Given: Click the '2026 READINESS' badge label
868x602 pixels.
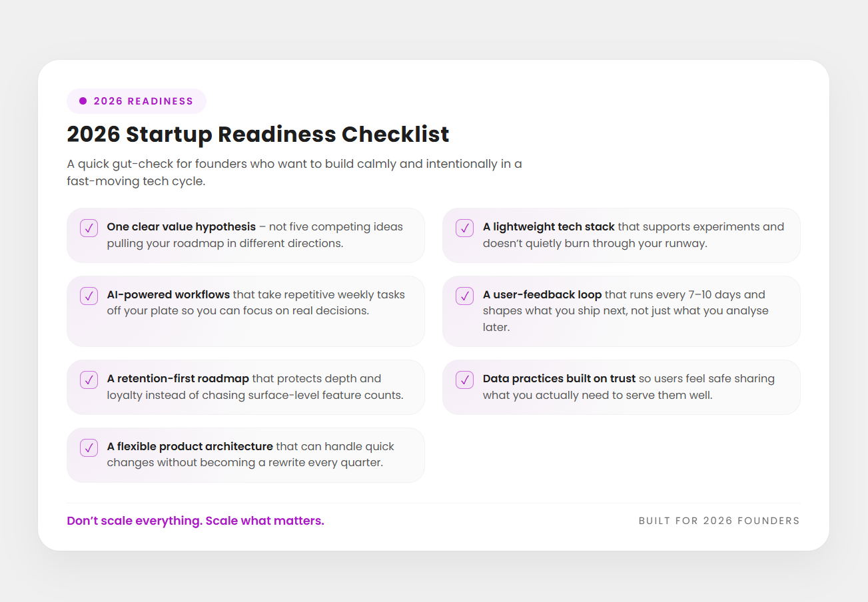Looking at the screenshot, I should coord(143,101).
